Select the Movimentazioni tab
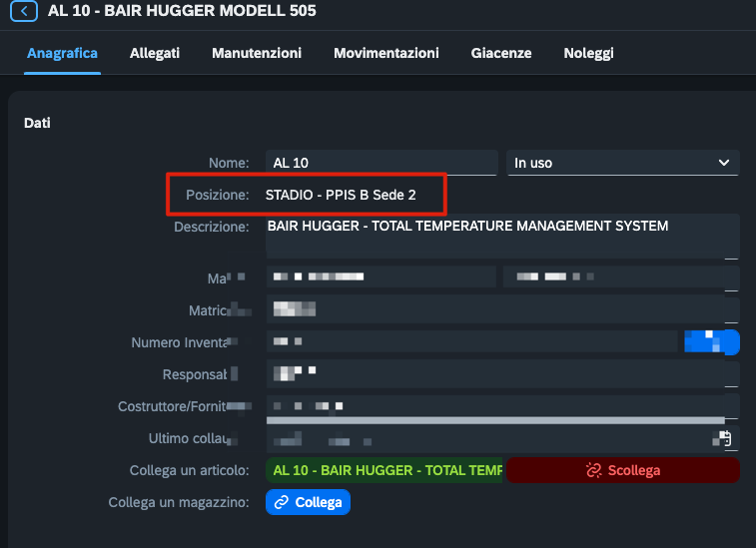Viewport: 756px width, 548px height. [x=385, y=53]
